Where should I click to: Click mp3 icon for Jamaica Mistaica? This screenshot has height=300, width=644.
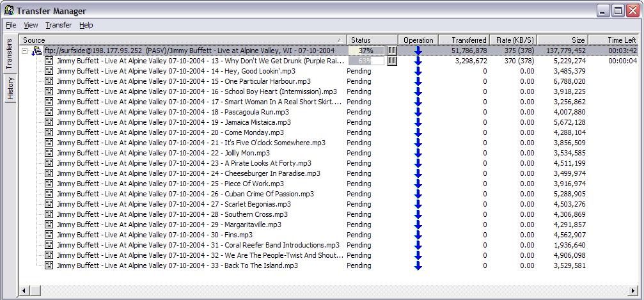(49, 122)
